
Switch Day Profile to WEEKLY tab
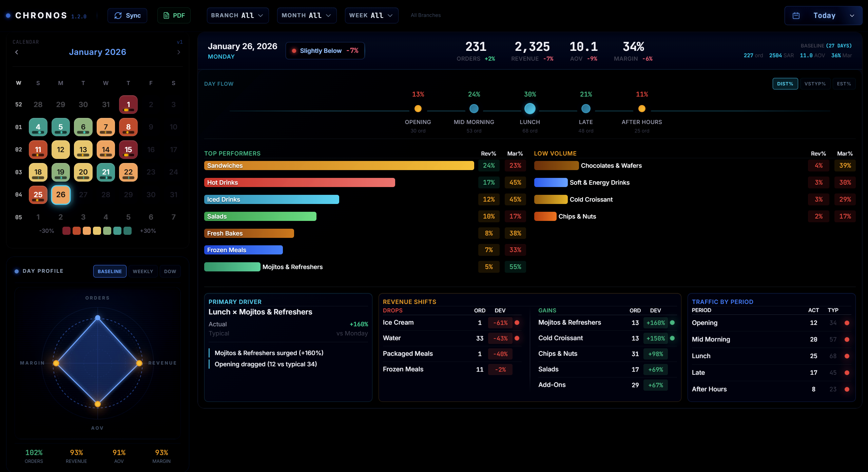pos(143,271)
